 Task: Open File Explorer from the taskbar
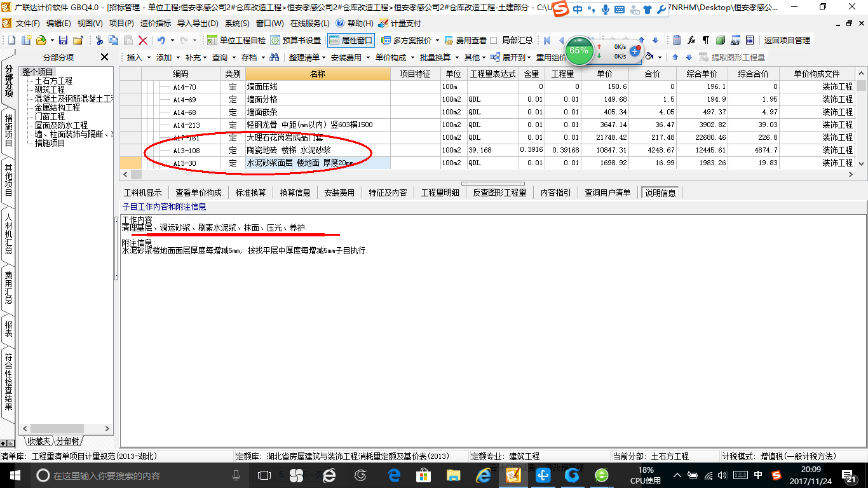[x=454, y=475]
